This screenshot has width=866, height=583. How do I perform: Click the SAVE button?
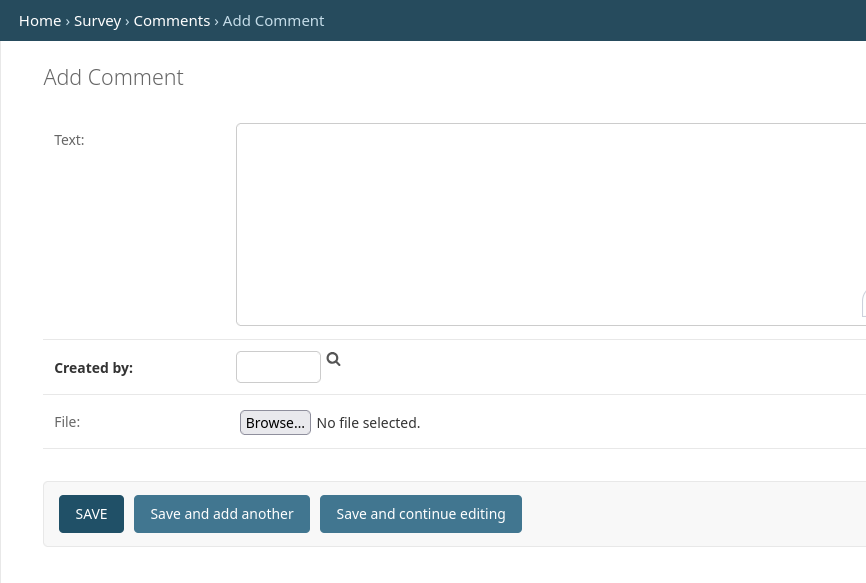click(91, 514)
